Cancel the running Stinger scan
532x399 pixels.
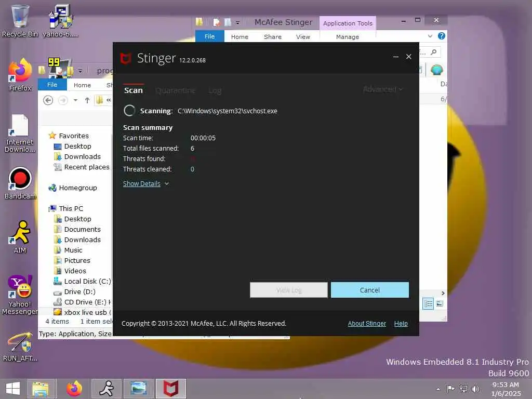tap(370, 290)
